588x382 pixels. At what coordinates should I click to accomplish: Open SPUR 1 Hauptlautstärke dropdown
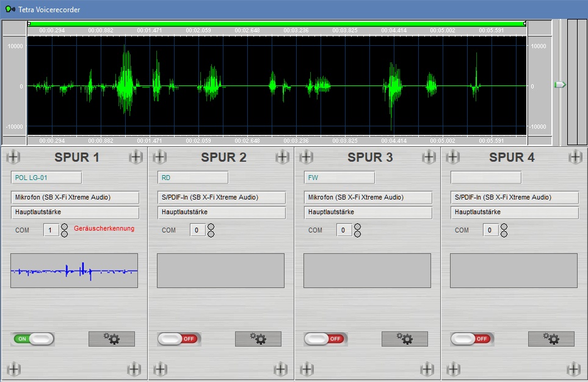75,212
